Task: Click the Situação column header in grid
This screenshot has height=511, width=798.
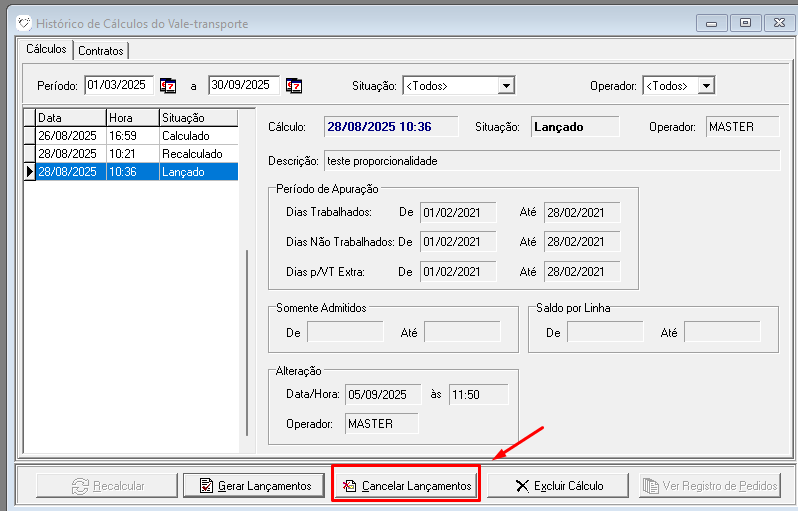Action: (198, 118)
